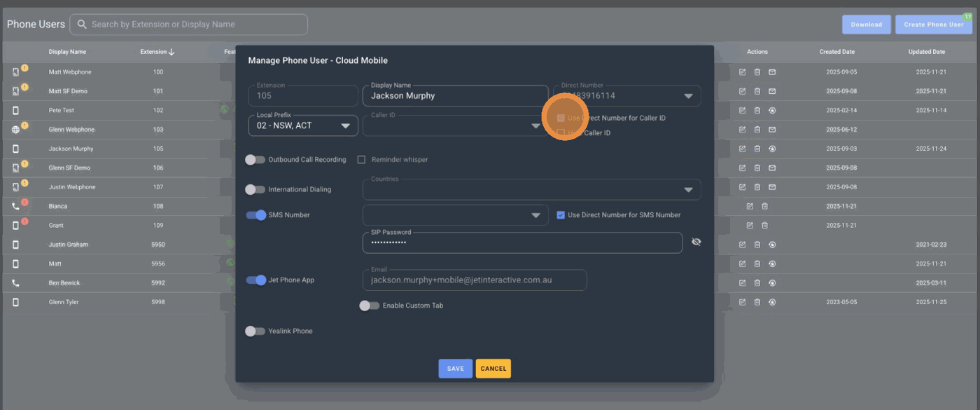Delete Matt SF Demo user
Screen dimensions: 980x410
[x=757, y=91]
